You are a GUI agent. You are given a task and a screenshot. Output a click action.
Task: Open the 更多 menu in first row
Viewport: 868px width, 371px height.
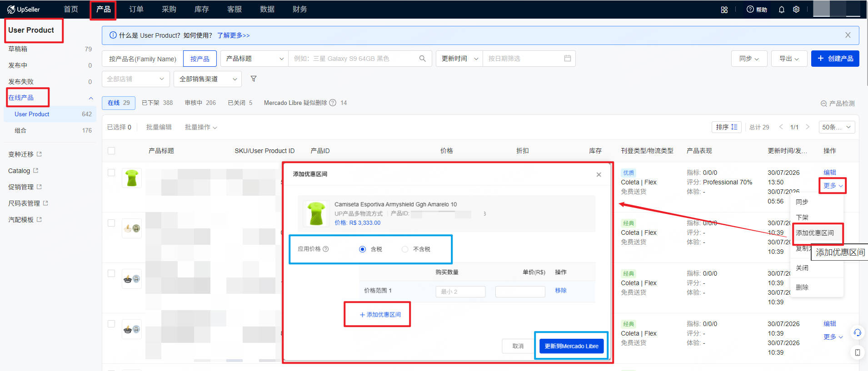[x=833, y=186]
